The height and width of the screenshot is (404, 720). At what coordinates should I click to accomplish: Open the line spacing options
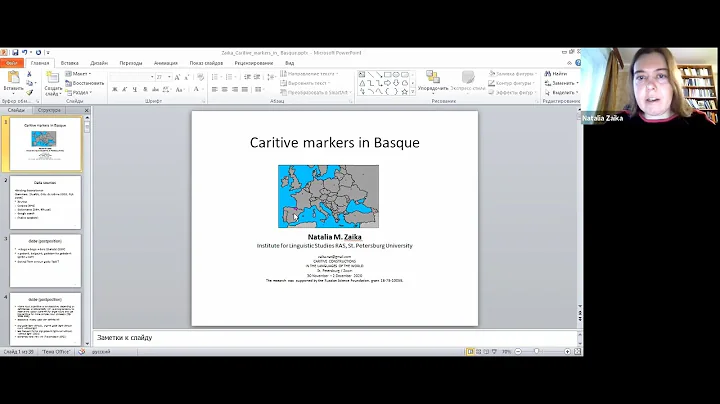(x=271, y=77)
